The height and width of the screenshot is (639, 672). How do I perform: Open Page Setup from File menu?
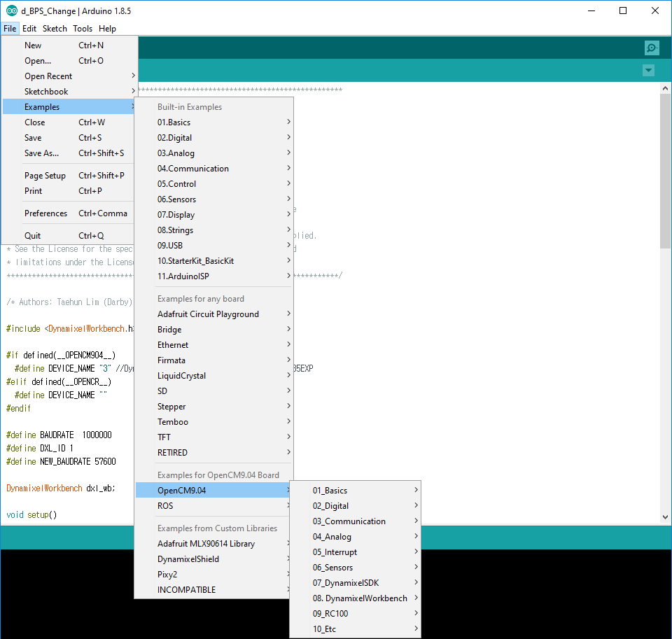click(x=69, y=175)
